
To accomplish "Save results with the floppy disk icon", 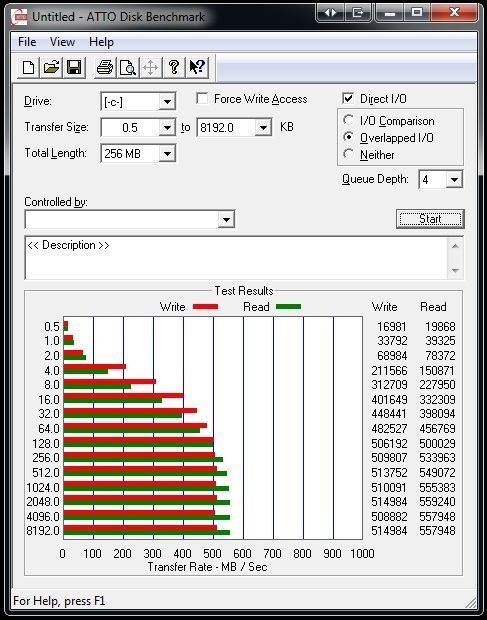I will coord(74,67).
